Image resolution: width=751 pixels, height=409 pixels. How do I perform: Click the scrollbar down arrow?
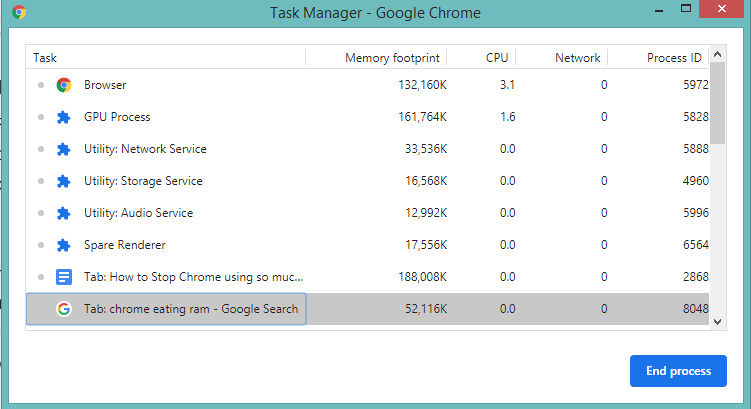tap(717, 322)
